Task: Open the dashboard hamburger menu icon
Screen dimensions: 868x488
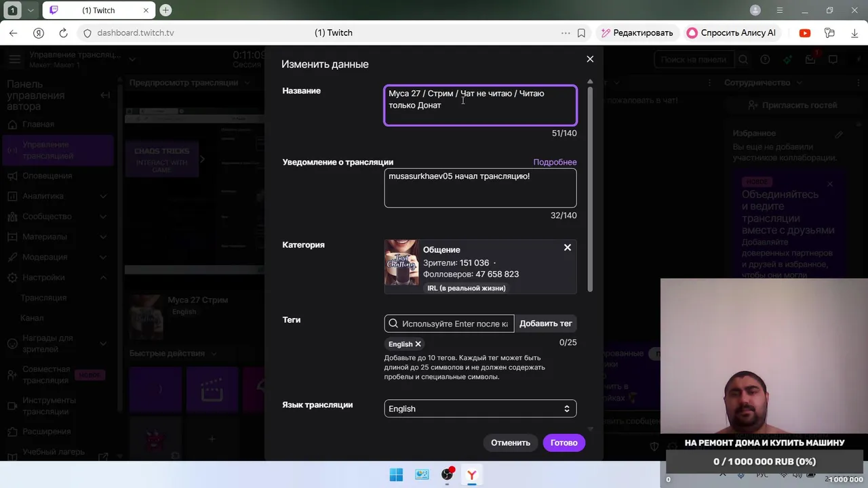Action: coord(15,60)
